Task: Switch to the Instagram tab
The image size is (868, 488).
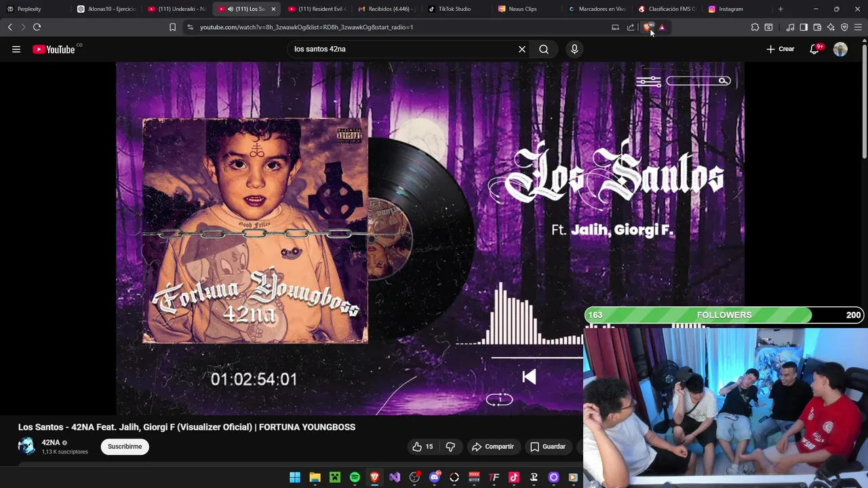Action: pos(738,9)
